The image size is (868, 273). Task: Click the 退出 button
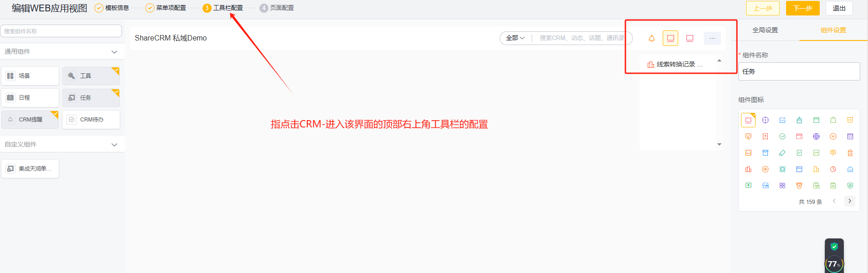(x=839, y=8)
